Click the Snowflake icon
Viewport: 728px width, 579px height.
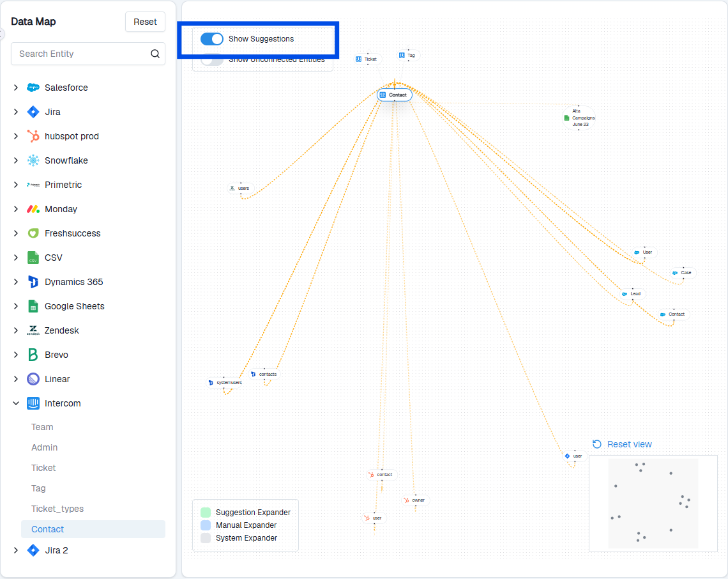tap(33, 160)
